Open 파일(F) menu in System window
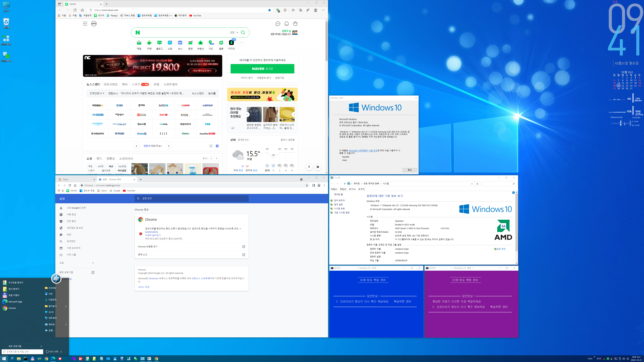 pos(334,189)
